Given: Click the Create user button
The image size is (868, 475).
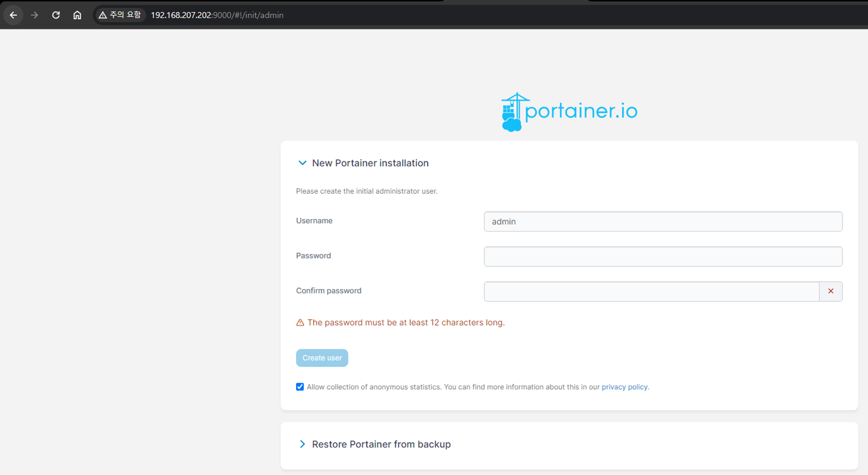Looking at the screenshot, I should point(322,358).
